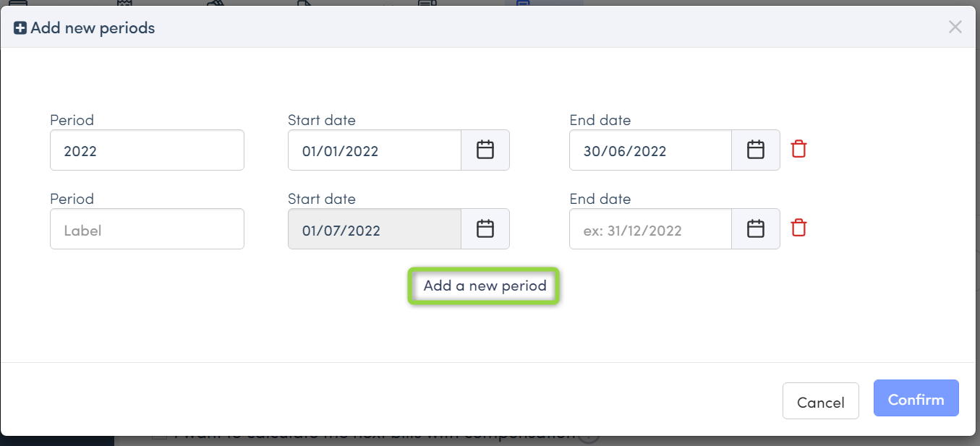980x446 pixels.
Task: Click the Start date field 01/01/2022
Action: (374, 150)
